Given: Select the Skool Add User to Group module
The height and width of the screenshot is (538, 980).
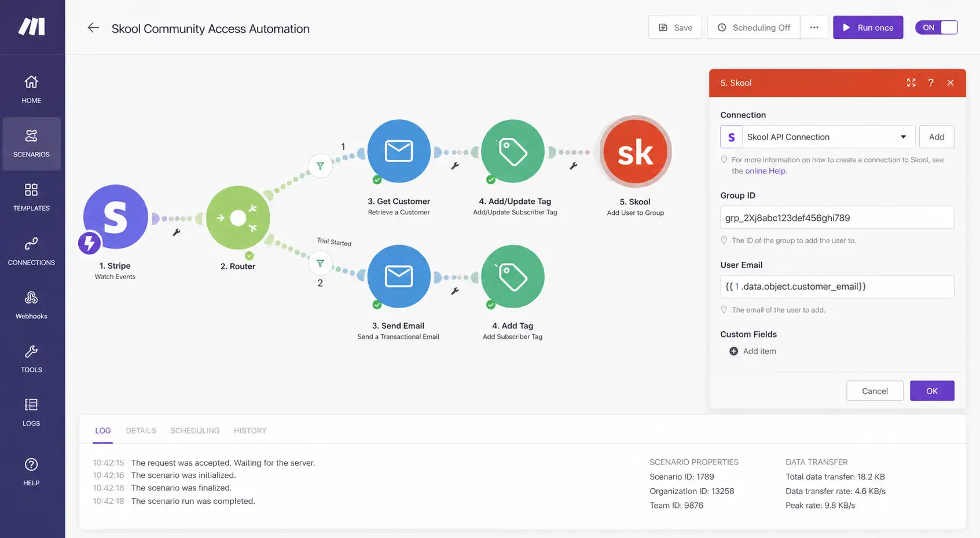Looking at the screenshot, I should coord(636,152).
